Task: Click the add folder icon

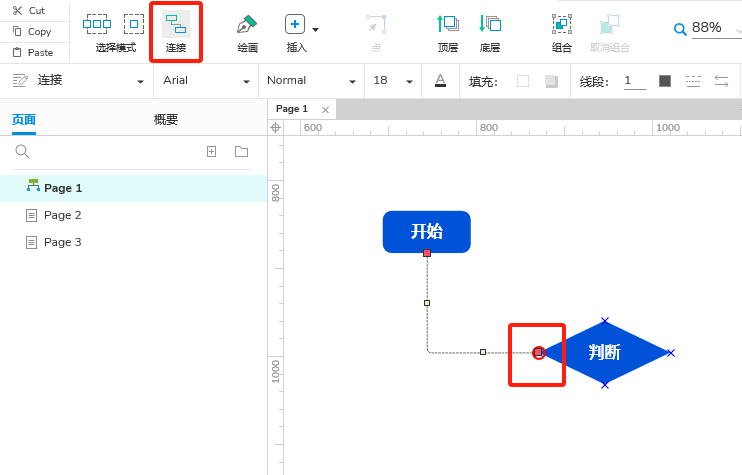Action: (x=241, y=151)
